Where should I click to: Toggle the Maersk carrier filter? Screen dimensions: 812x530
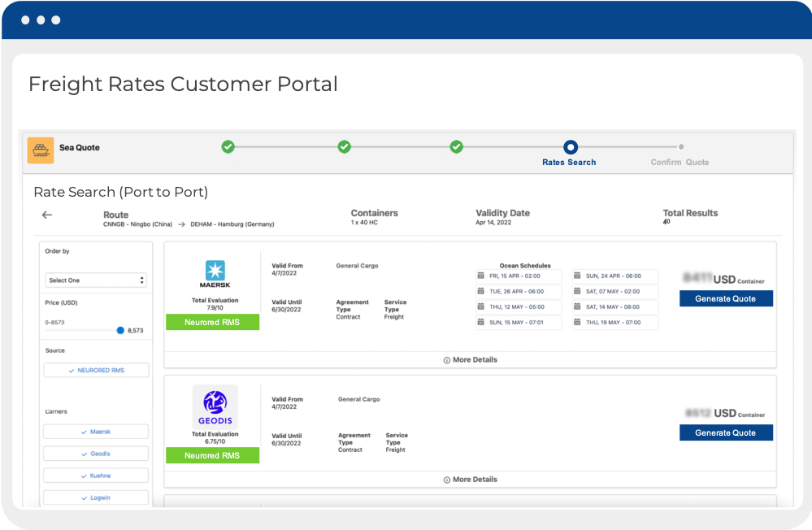click(x=95, y=431)
